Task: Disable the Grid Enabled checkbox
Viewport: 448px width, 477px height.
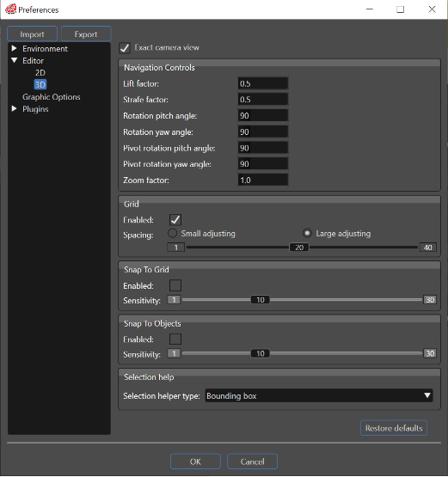Action: [175, 220]
